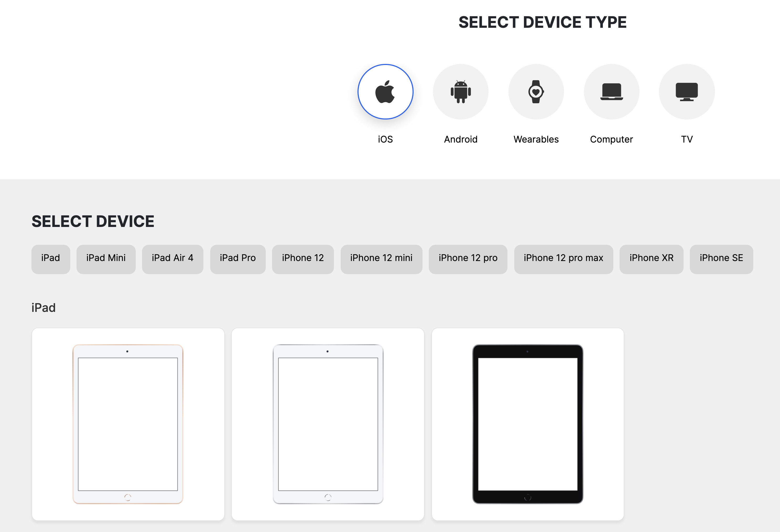This screenshot has height=532, width=780.
Task: Select the iOS Apple logo icon
Action: pyautogui.click(x=385, y=92)
